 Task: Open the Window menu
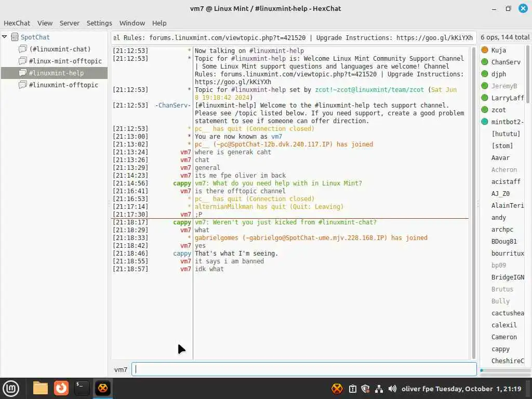(132, 23)
